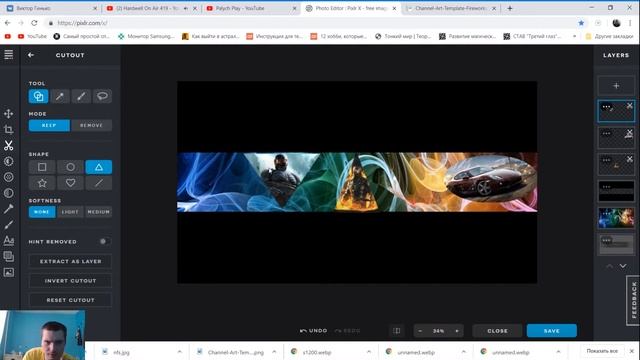
Task: Select the Crop tool in sidebar
Action: 9,129
